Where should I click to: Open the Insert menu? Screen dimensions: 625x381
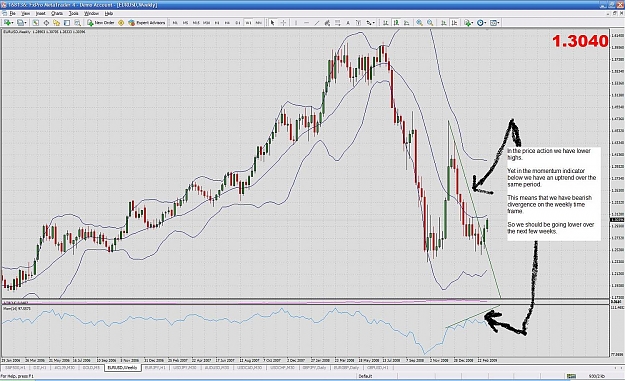(x=40, y=13)
